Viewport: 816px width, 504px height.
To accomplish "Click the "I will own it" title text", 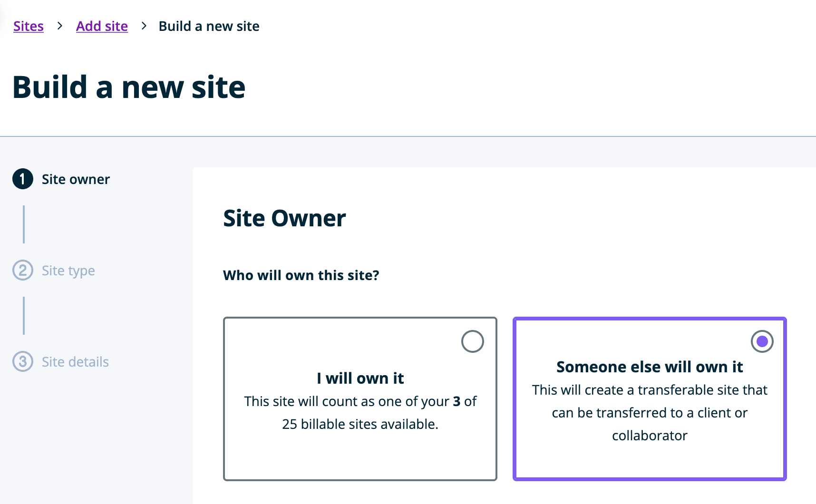I will pos(360,378).
